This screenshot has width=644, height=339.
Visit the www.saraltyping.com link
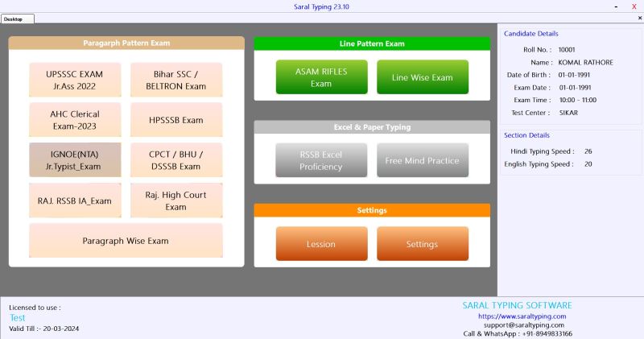(522, 316)
